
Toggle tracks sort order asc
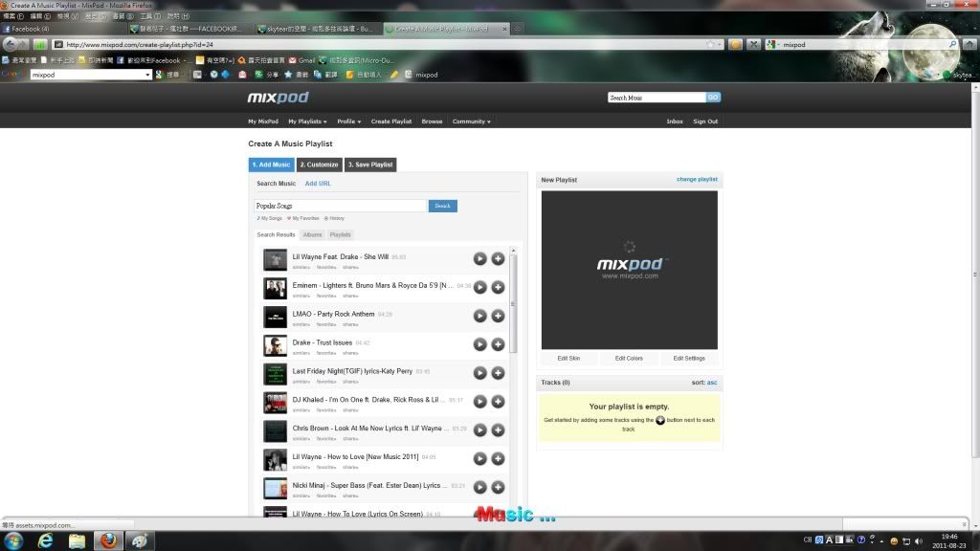pyautogui.click(x=712, y=383)
